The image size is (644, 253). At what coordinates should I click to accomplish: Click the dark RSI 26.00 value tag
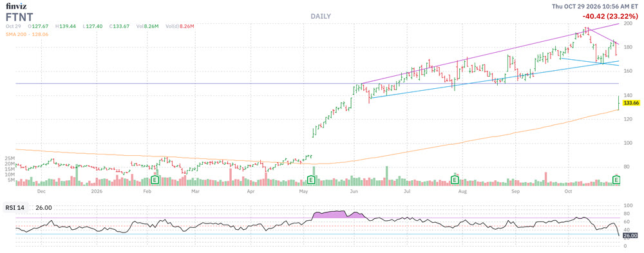630,236
